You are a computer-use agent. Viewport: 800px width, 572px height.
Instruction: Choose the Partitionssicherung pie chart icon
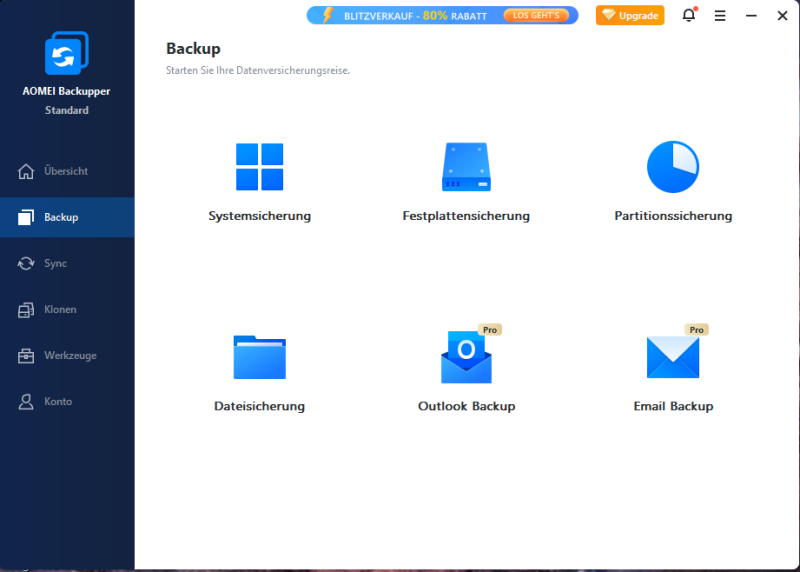tap(673, 167)
